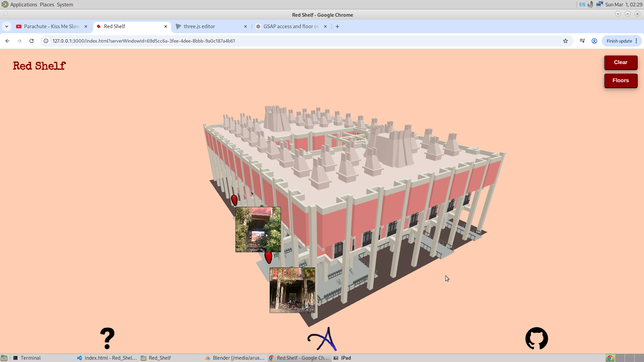
Task: Open Chrome's media controls icon
Action: click(582, 41)
